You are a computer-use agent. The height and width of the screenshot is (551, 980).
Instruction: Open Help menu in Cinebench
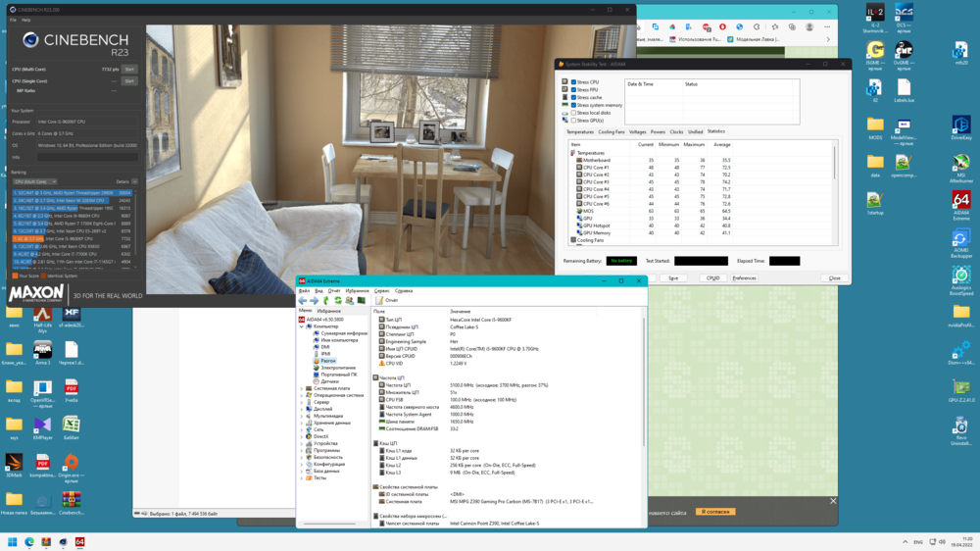pyautogui.click(x=26, y=20)
